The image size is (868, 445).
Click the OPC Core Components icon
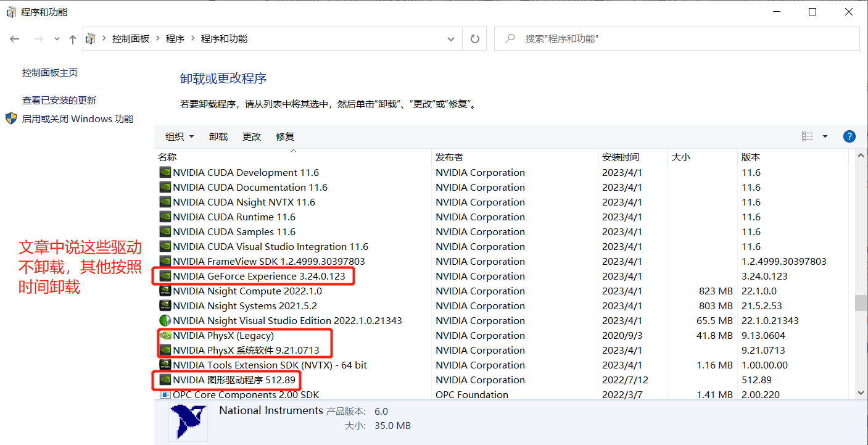(x=165, y=395)
